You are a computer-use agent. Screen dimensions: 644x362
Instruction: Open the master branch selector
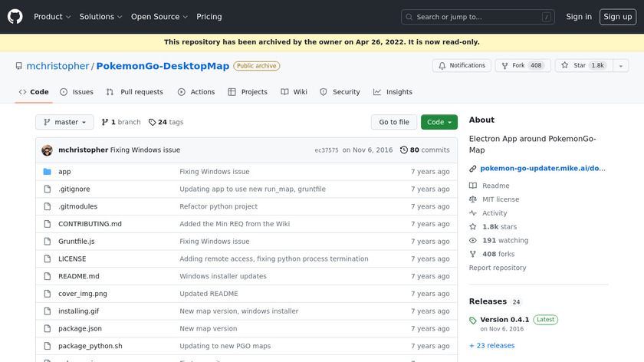pyautogui.click(x=64, y=122)
